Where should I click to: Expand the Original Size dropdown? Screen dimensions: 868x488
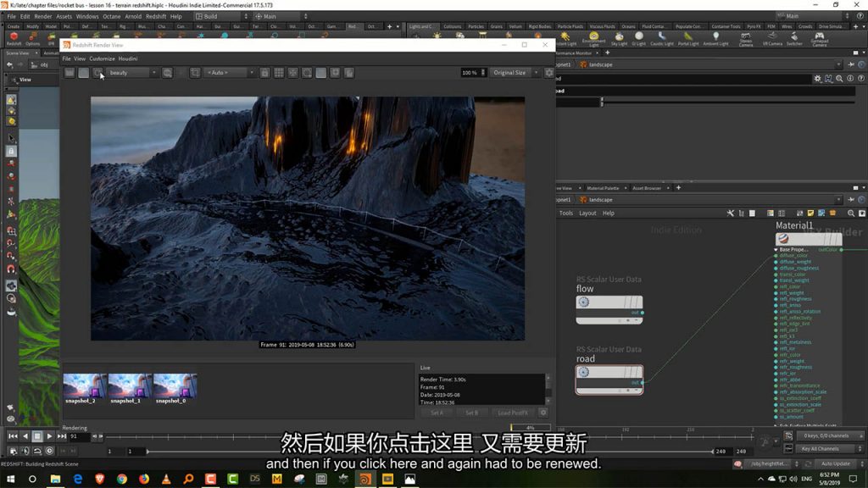click(511, 73)
